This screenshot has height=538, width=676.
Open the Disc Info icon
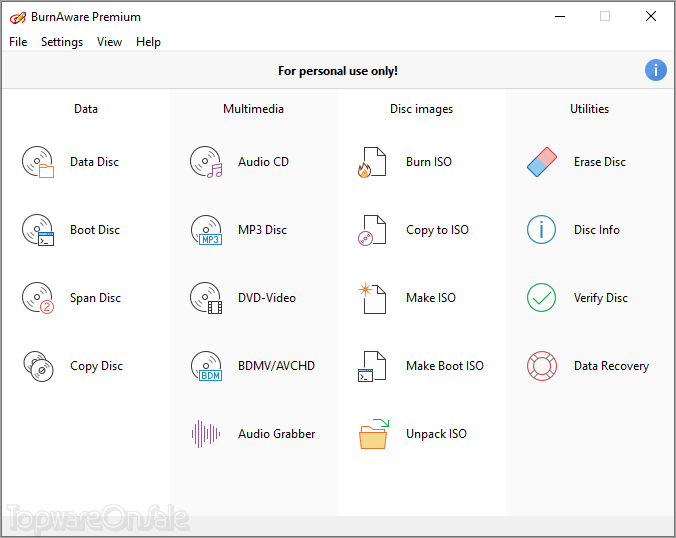[541, 230]
